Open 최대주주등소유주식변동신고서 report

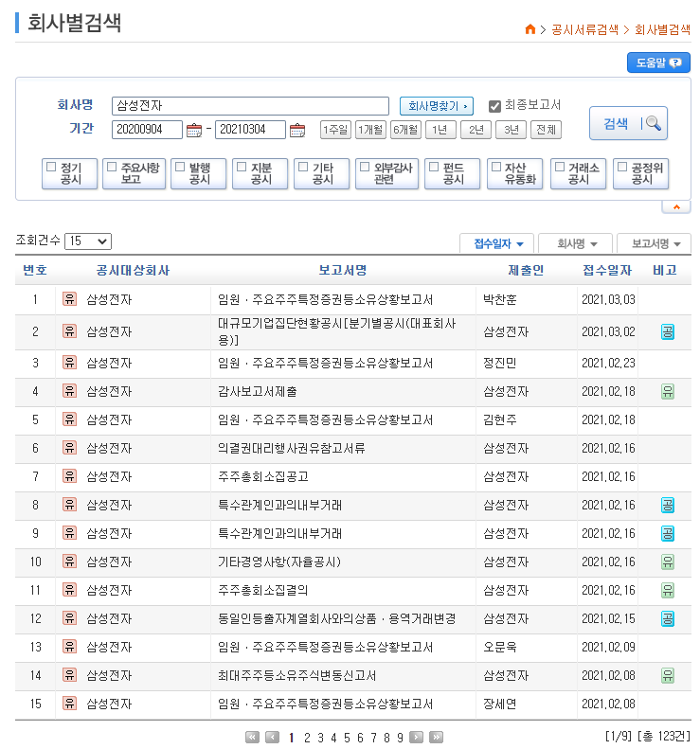[x=297, y=675]
